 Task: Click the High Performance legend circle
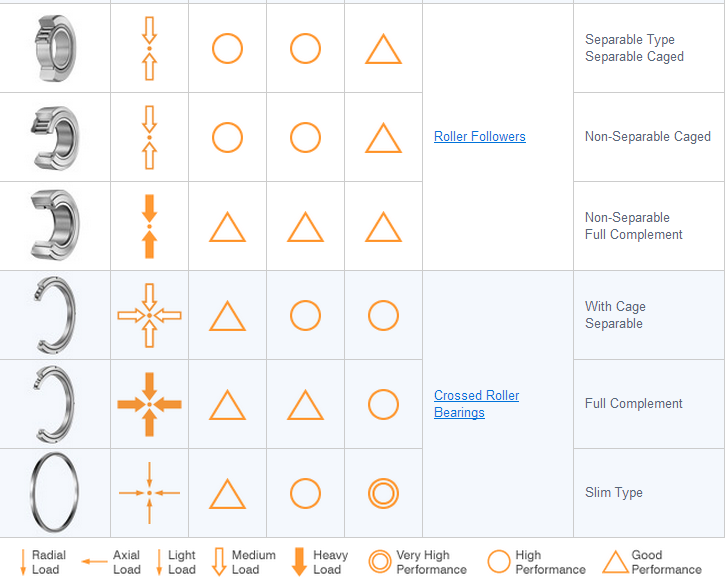point(499,562)
